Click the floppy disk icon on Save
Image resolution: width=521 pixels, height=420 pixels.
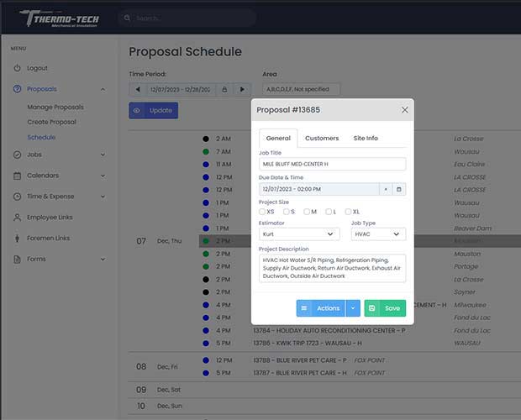click(372, 308)
